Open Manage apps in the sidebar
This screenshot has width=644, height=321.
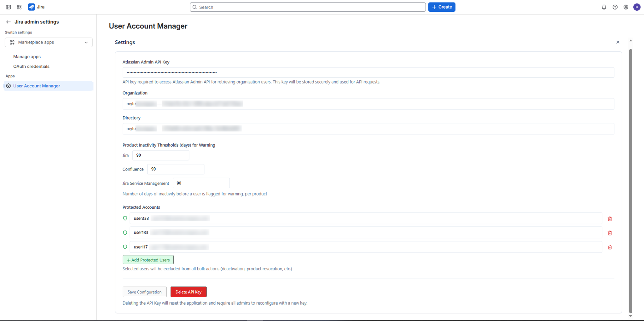pyautogui.click(x=27, y=57)
